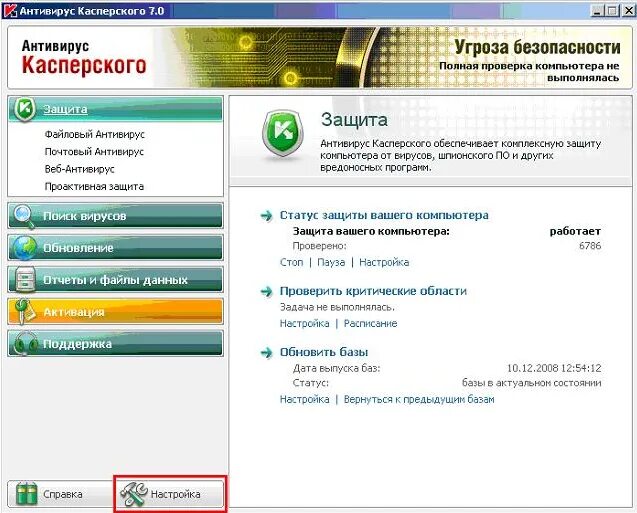Click the file cabinet icon for Отчеты

(x=25, y=280)
